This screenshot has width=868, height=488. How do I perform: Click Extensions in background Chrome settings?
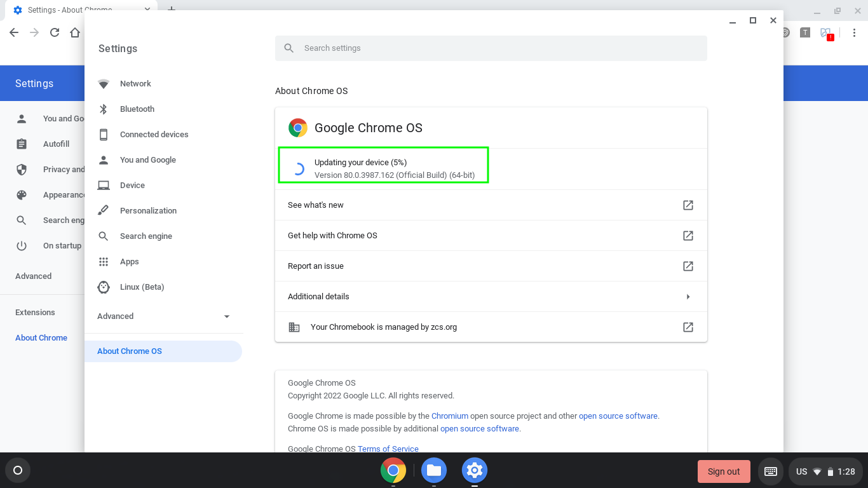pyautogui.click(x=35, y=313)
